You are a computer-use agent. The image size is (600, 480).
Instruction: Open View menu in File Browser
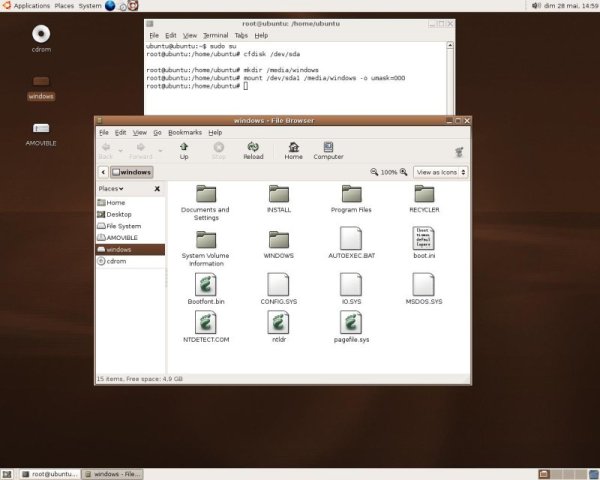point(140,132)
